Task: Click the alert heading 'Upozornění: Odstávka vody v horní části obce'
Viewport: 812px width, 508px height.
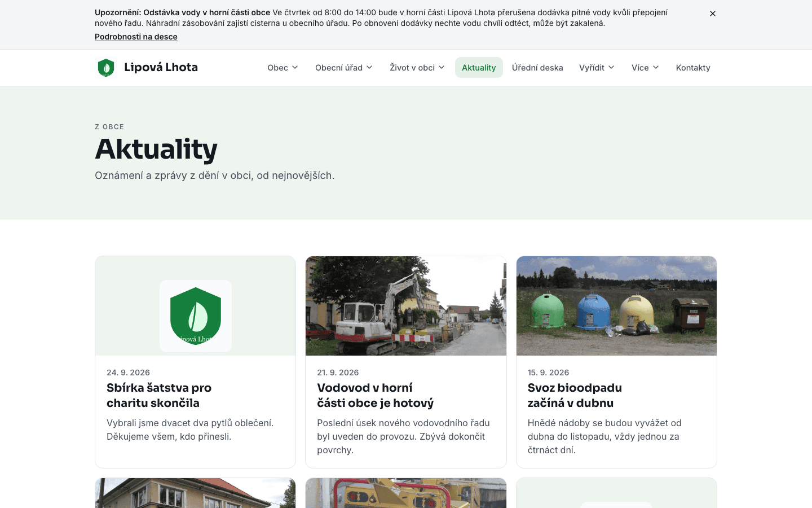Action: pyautogui.click(x=182, y=12)
